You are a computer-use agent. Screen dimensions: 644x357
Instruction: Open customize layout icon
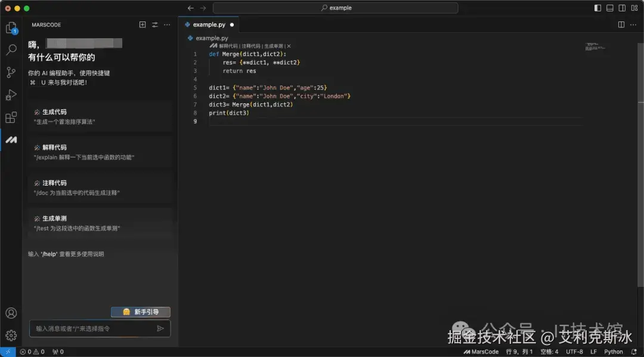[634, 8]
